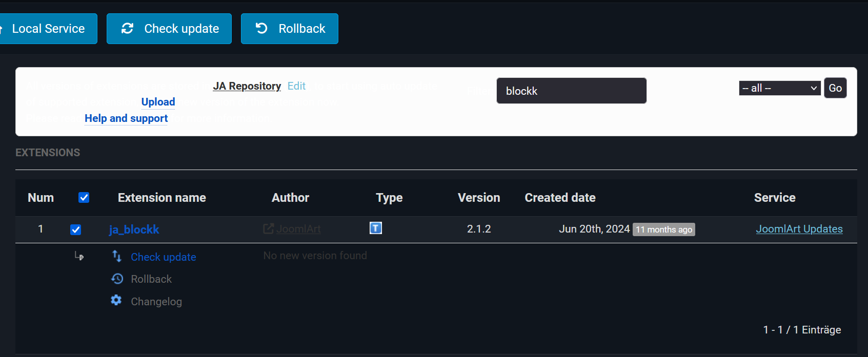Click the undo arrow icon on Rollback button
The height and width of the screenshot is (357, 868).
point(261,29)
